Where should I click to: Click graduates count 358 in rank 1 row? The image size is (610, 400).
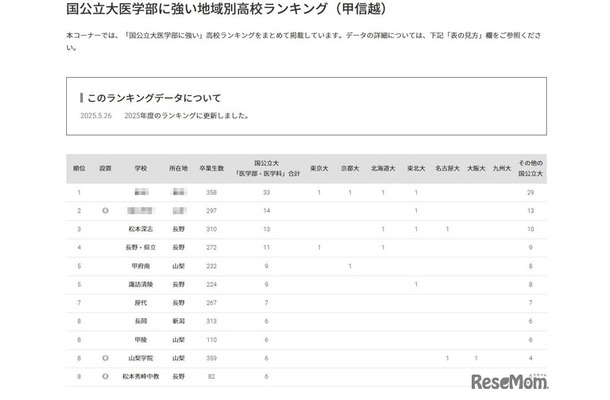212,193
